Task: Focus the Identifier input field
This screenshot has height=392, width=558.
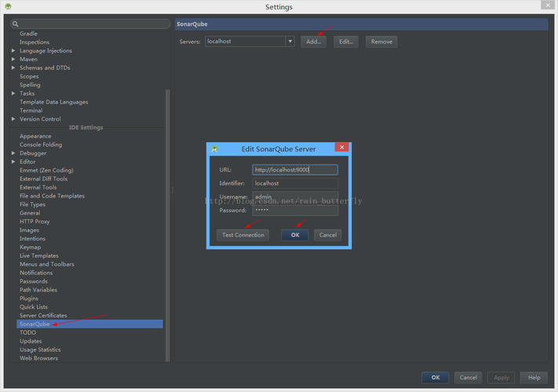Action: click(295, 183)
